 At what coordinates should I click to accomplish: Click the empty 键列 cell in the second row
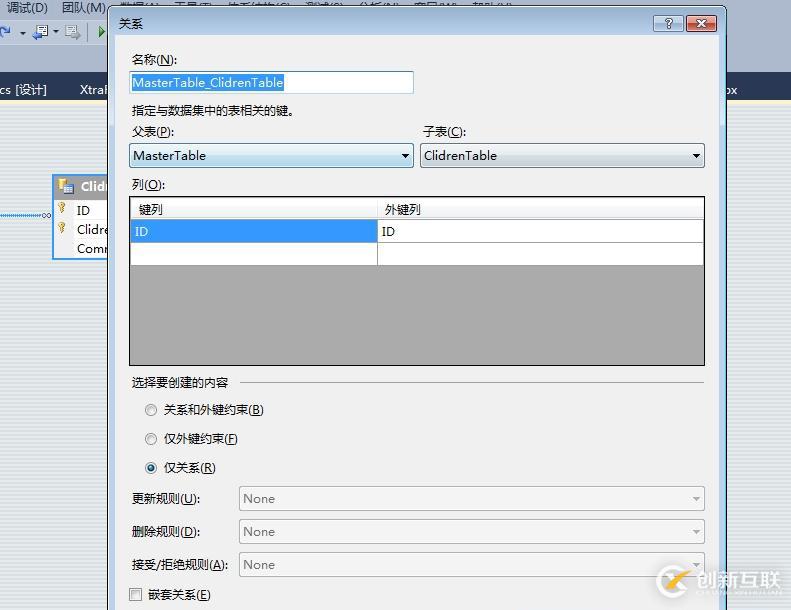254,254
